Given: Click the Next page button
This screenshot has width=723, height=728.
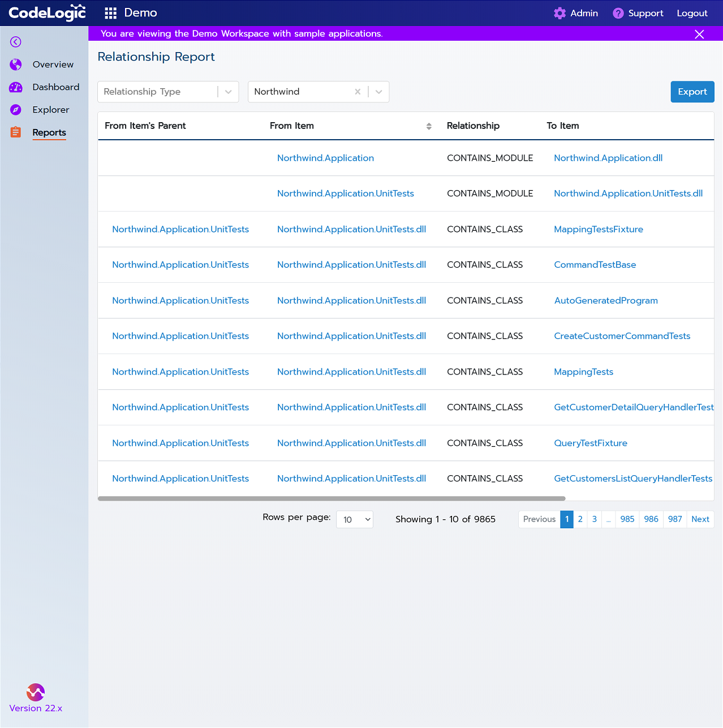Looking at the screenshot, I should [700, 519].
